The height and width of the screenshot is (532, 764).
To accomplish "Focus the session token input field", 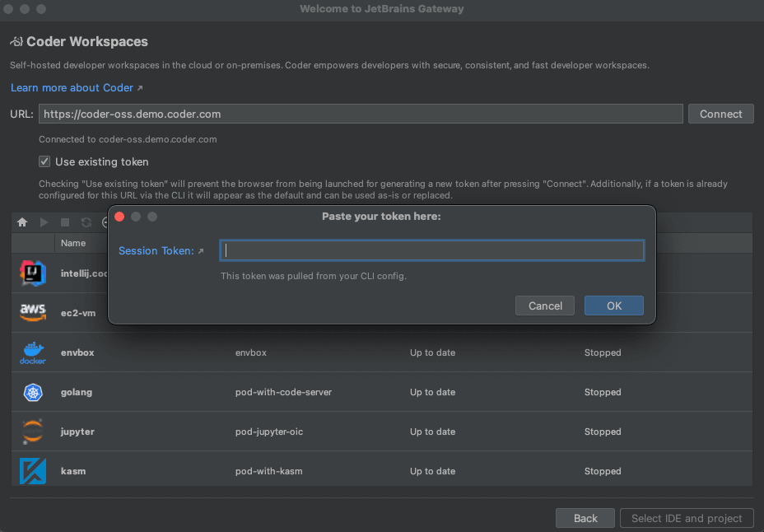I will point(432,250).
